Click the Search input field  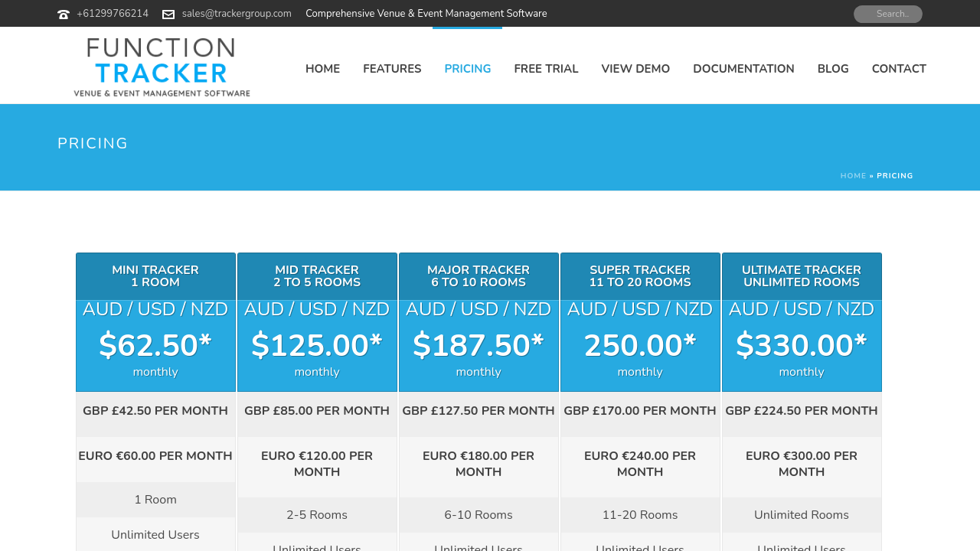[x=888, y=14]
